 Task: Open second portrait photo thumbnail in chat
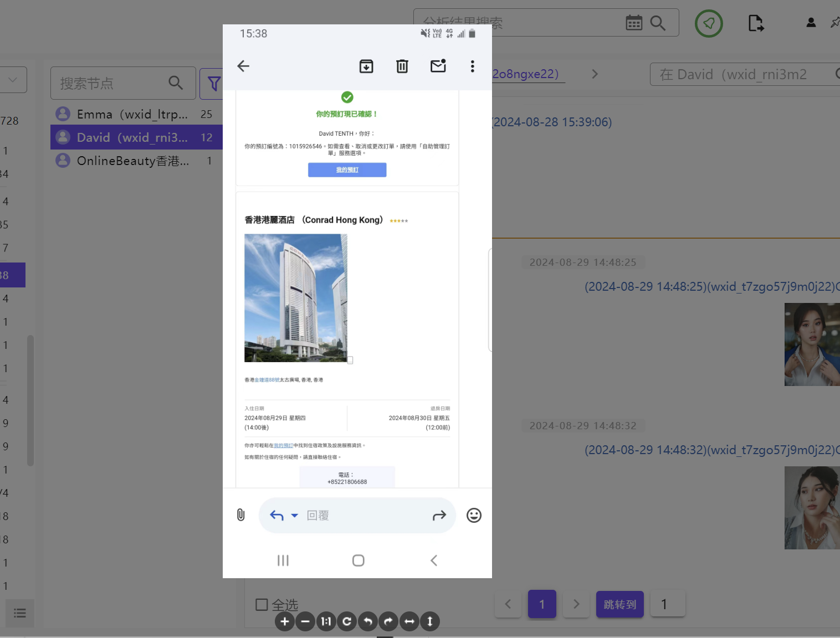[x=812, y=508]
